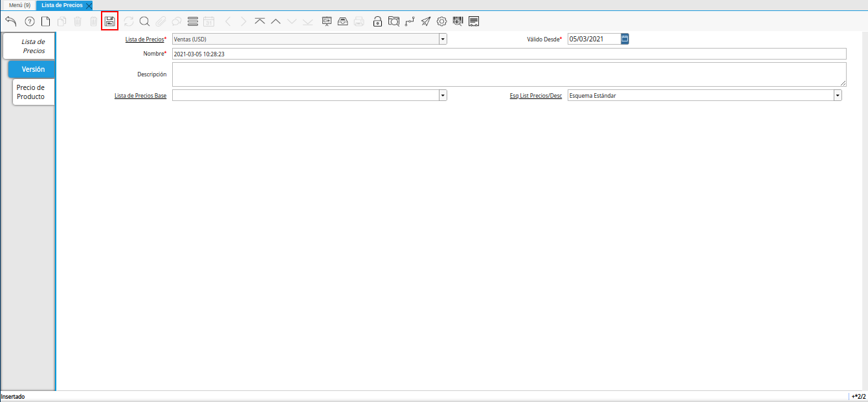Go to the next record down chevron

292,21
